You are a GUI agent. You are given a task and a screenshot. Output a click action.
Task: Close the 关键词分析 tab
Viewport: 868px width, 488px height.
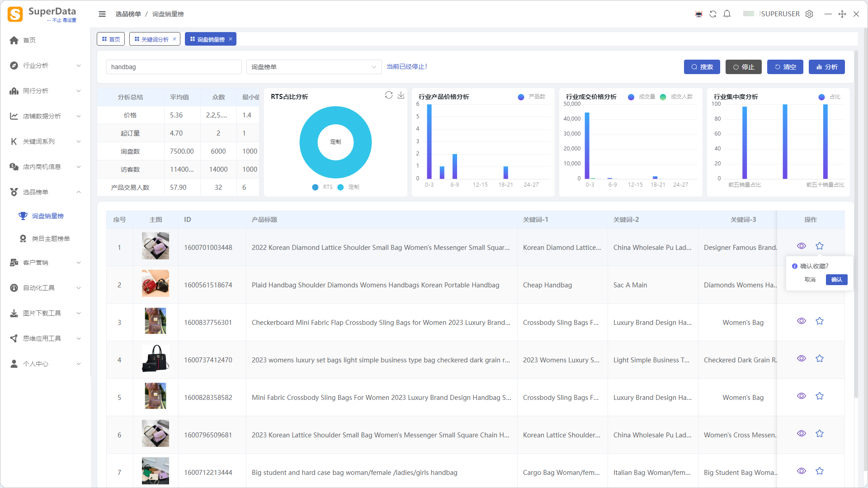175,39
